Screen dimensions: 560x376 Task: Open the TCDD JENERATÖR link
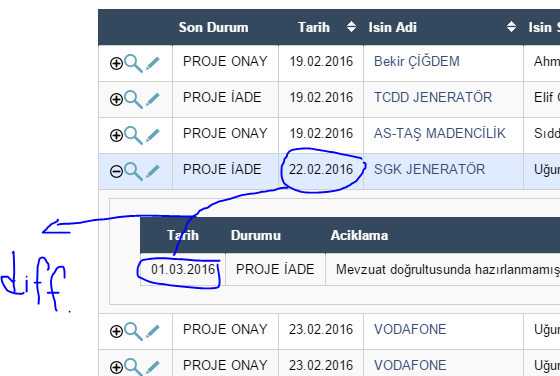433,97
